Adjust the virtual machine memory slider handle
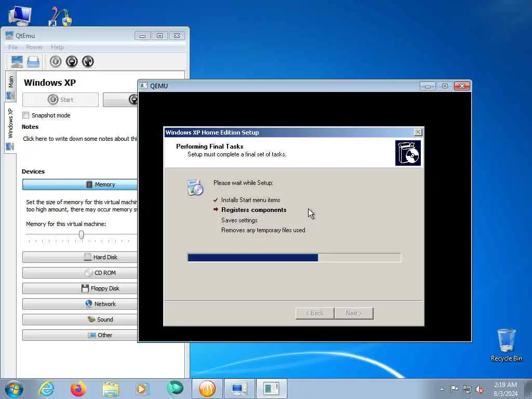Viewport: 532px width, 399px height. click(x=82, y=235)
